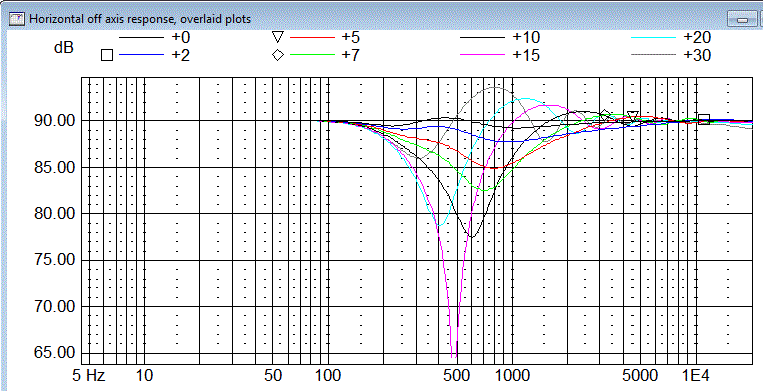Click the lowest point of the green +7 curve
Viewport: 763px width, 391px height.
[485, 190]
